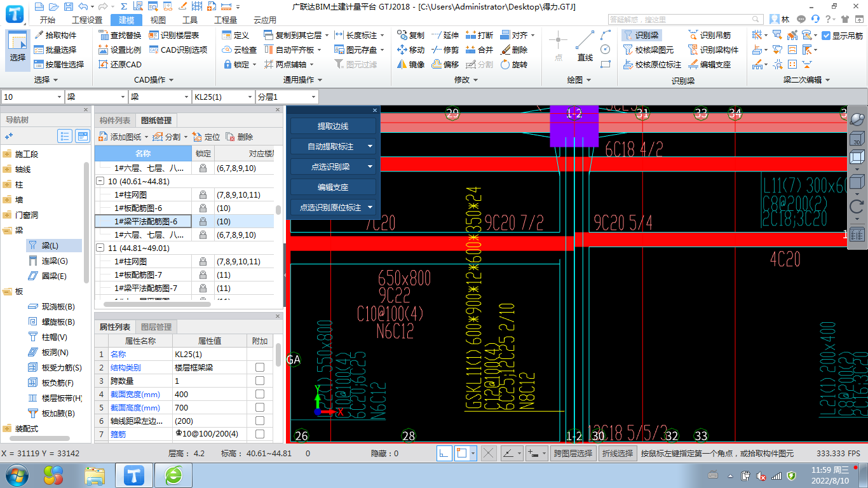Switch to the 视图 ribbon tab
The image size is (868, 488).
[x=158, y=20]
